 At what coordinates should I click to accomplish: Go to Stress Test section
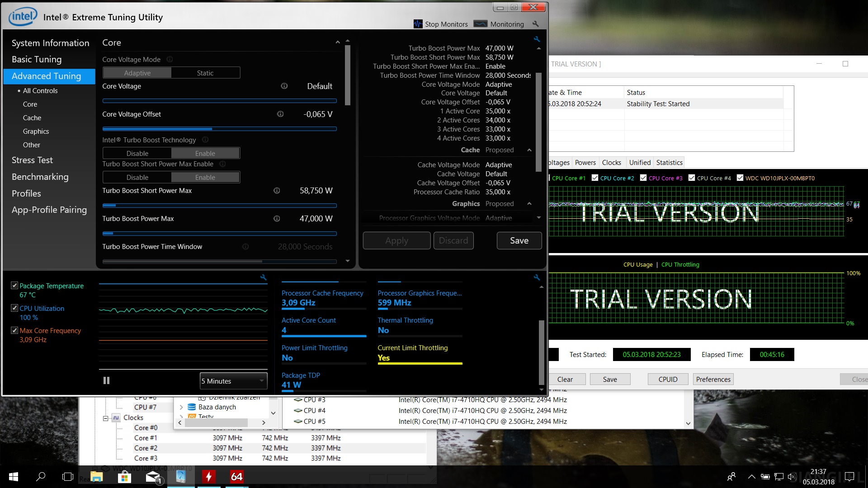[x=32, y=160]
